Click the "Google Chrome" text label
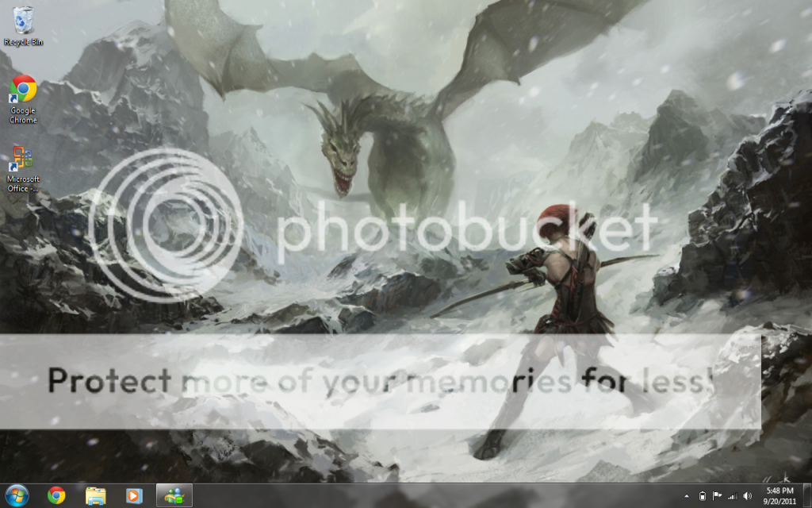The height and width of the screenshot is (508, 812). point(23,116)
